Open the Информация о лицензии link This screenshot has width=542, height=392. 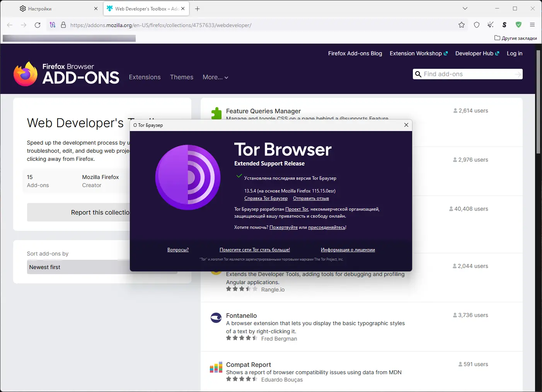click(x=348, y=250)
